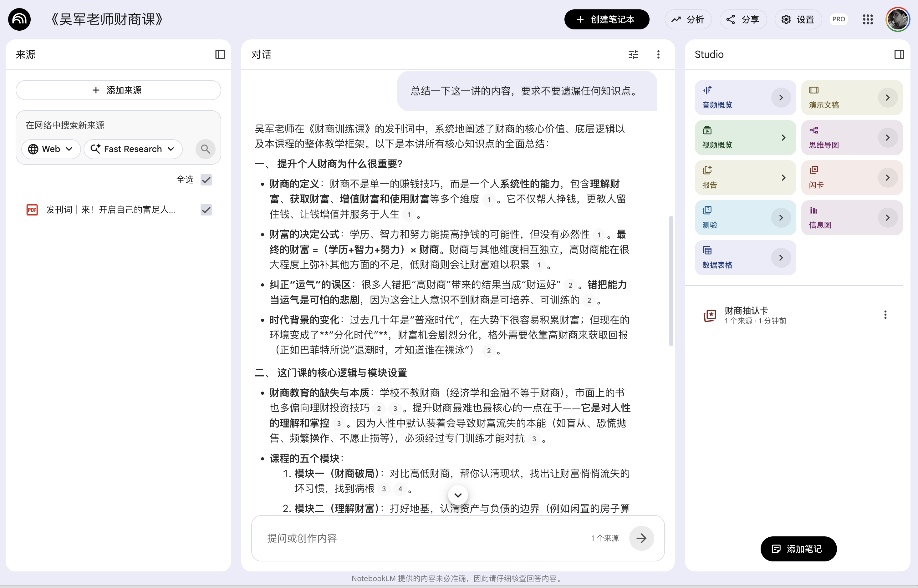Open the account avatar menu
This screenshot has width=918, height=588.
click(898, 19)
